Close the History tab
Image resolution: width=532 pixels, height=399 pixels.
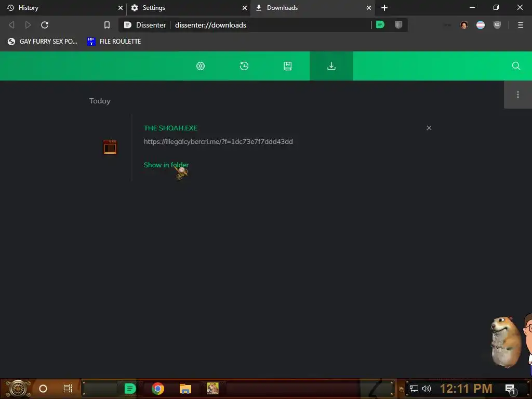coord(120,7)
